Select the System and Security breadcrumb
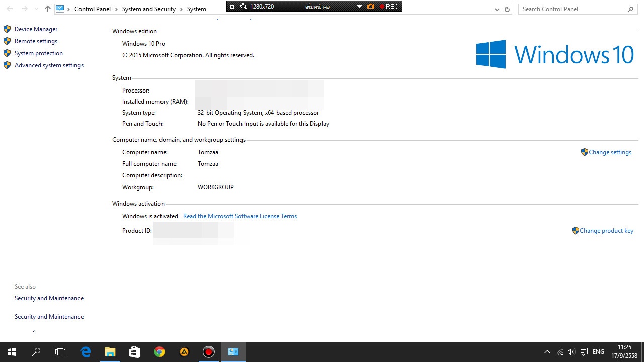The height and width of the screenshot is (362, 644). 149,9
